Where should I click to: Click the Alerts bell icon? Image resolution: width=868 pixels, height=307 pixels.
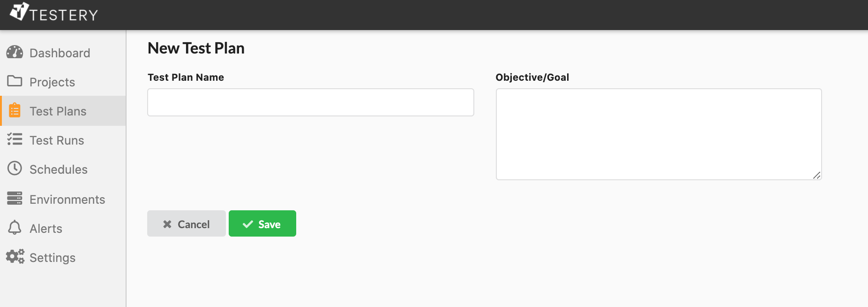[15, 228]
